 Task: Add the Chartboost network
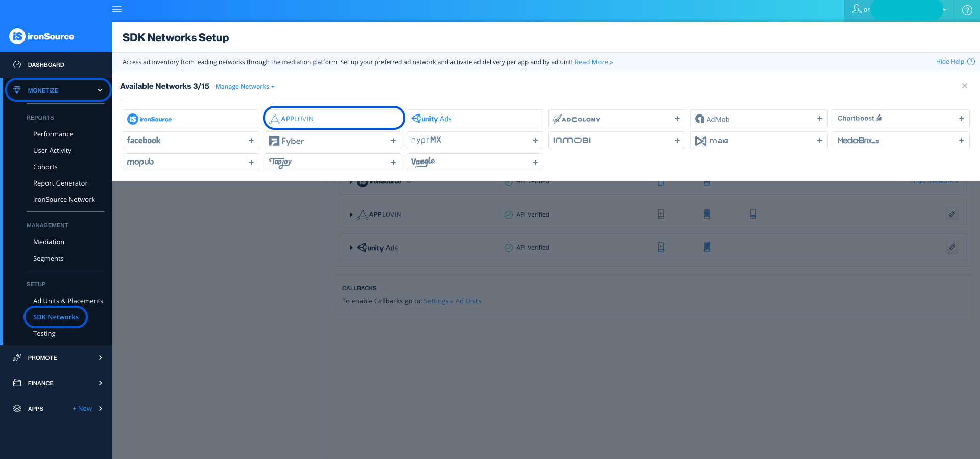[x=961, y=119]
